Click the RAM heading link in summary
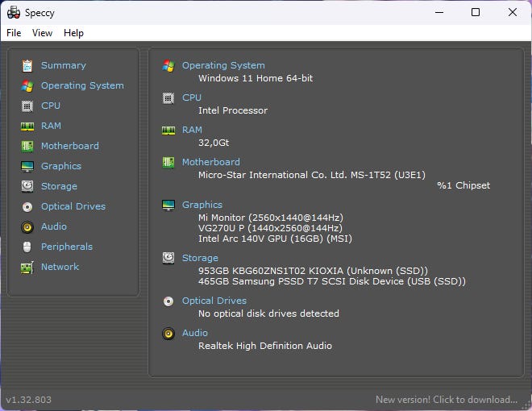Viewport: 532px width, 411px height. [192, 130]
